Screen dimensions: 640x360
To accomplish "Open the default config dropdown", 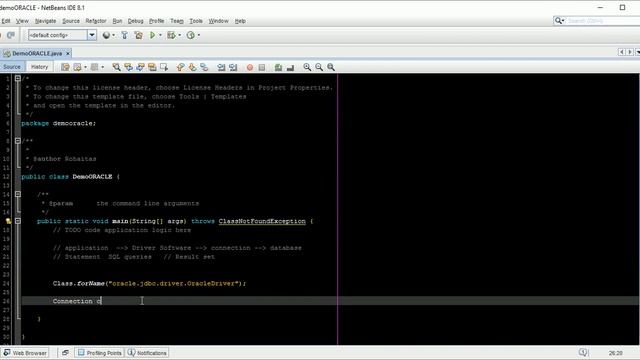I will pos(92,35).
